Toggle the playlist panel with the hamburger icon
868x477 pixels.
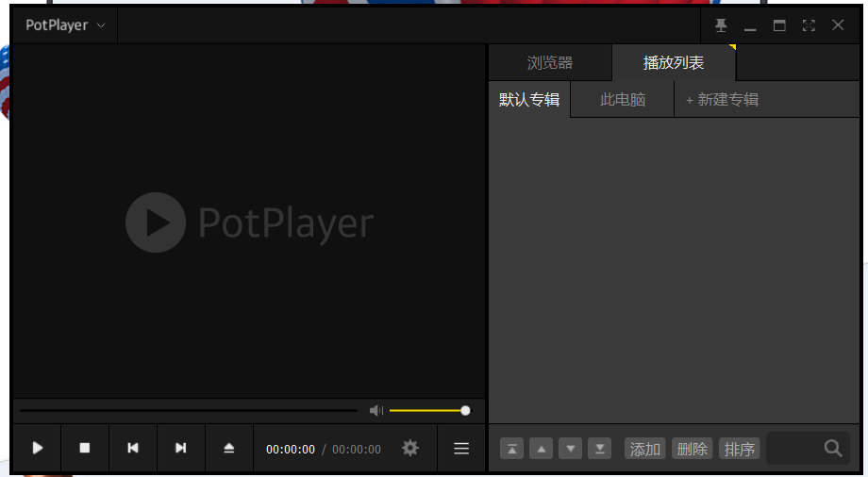461,448
